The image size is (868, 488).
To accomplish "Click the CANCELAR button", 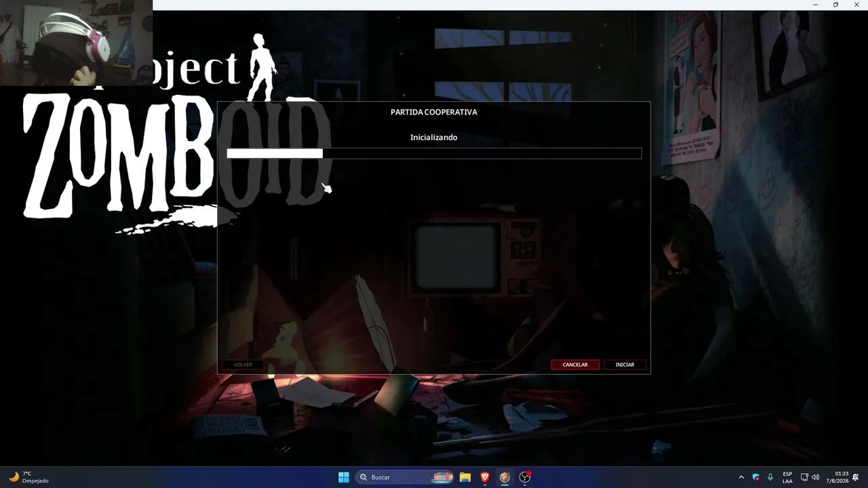I will pyautogui.click(x=575, y=365).
